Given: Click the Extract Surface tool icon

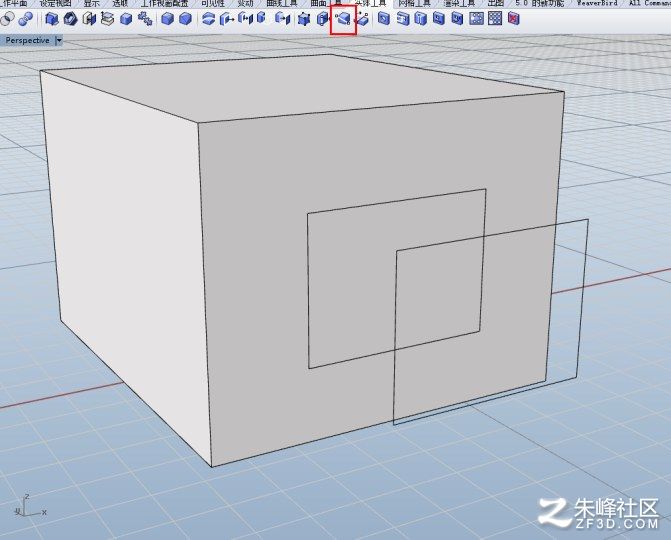Looking at the screenshot, I should pos(89,19).
